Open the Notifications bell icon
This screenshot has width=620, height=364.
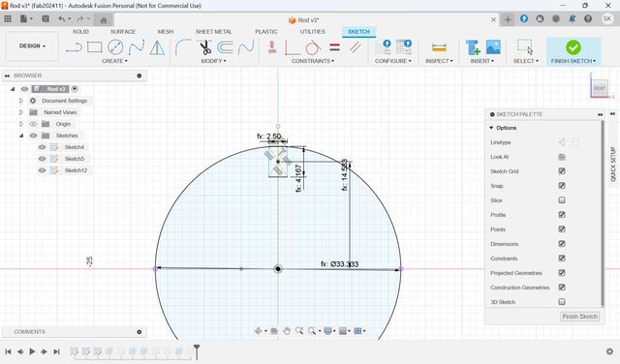coord(572,18)
